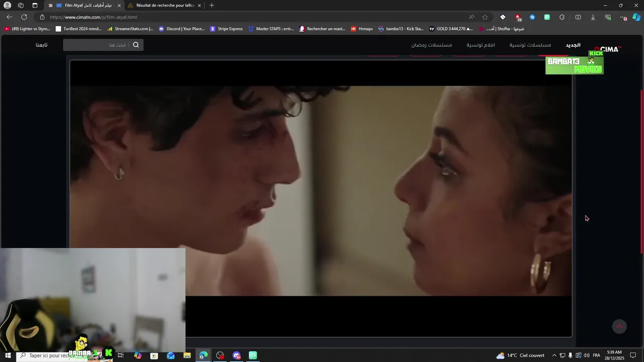
Task: Open Discord Your Place bookmark
Action: (182, 29)
